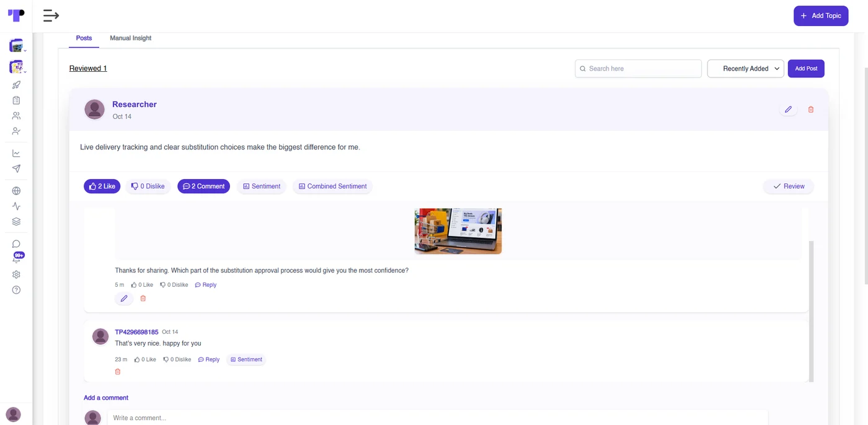Click the app logo in top-left corner
This screenshot has height=425, width=868.
tap(16, 15)
